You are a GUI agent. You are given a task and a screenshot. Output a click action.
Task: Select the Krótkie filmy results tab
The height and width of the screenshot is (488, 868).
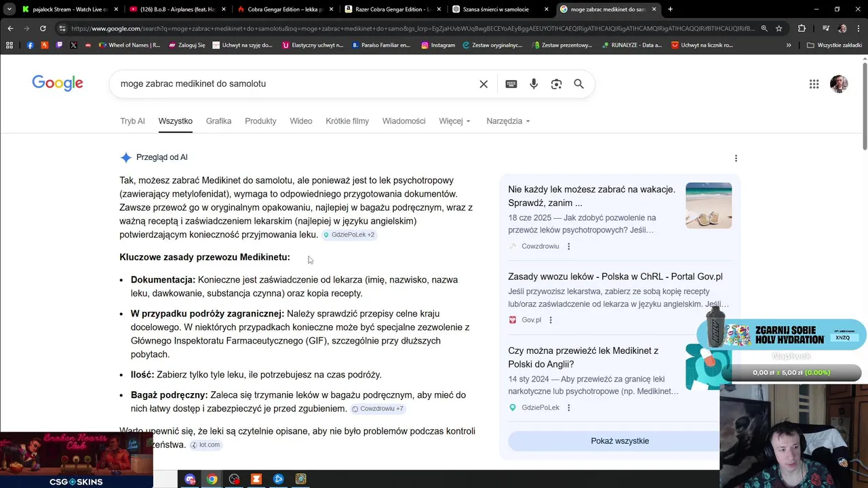(347, 121)
